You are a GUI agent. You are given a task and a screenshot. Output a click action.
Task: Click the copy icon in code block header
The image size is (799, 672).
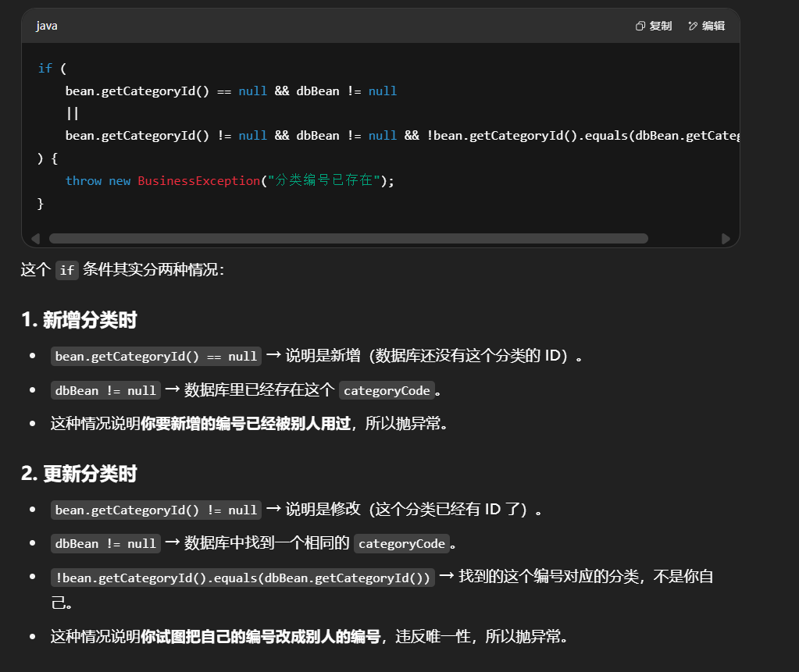click(x=640, y=27)
